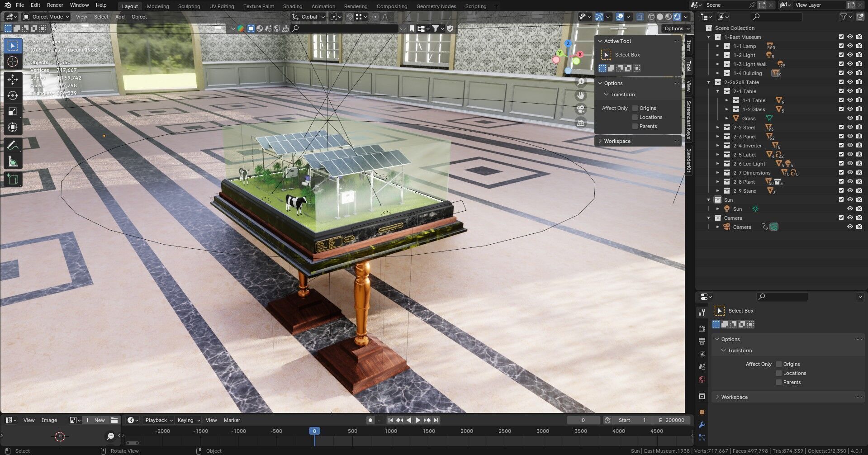Click the Blender logo menu icon
Image resolution: width=868 pixels, height=455 pixels.
click(x=8, y=5)
